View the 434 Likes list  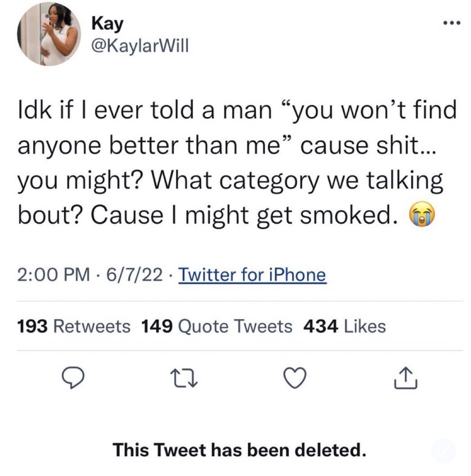pyautogui.click(x=345, y=326)
